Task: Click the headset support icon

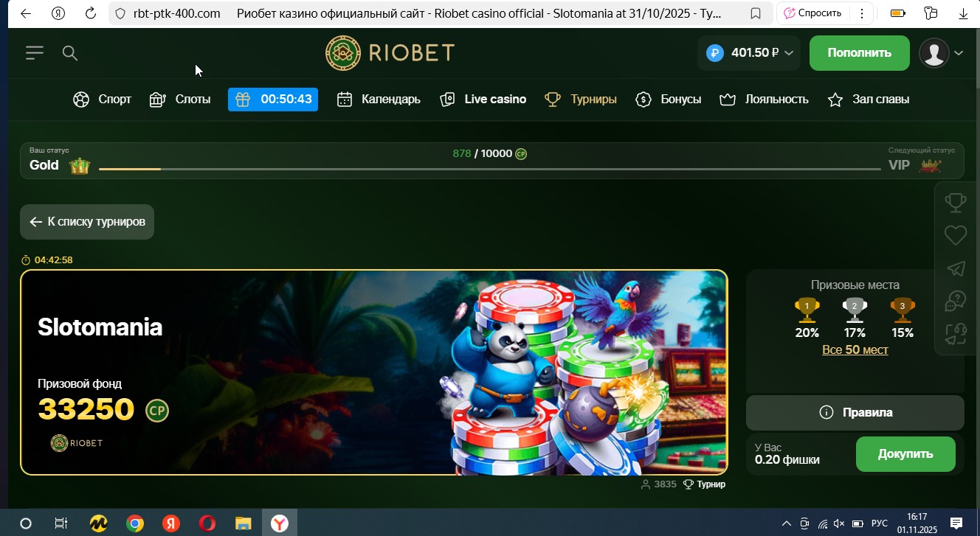Action: tap(956, 334)
